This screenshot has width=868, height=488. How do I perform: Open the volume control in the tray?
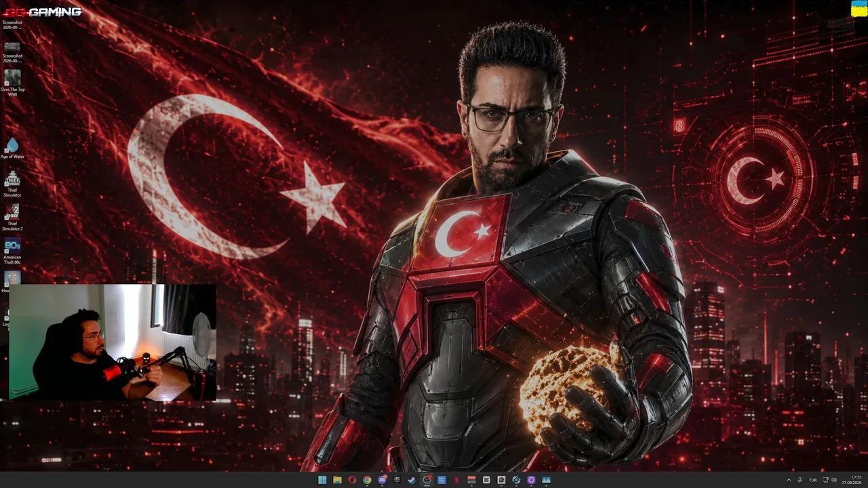[834, 480]
